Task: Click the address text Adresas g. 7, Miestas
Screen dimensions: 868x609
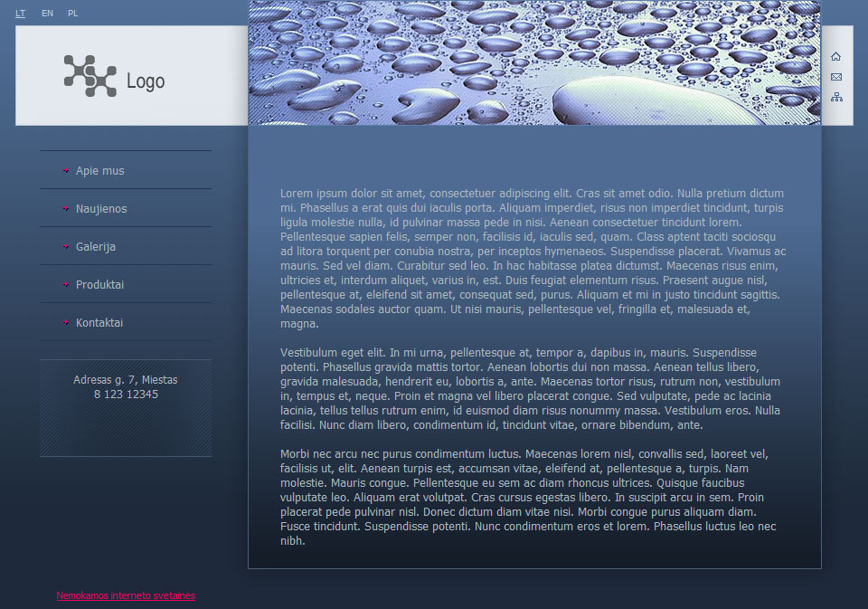Action: click(126, 380)
